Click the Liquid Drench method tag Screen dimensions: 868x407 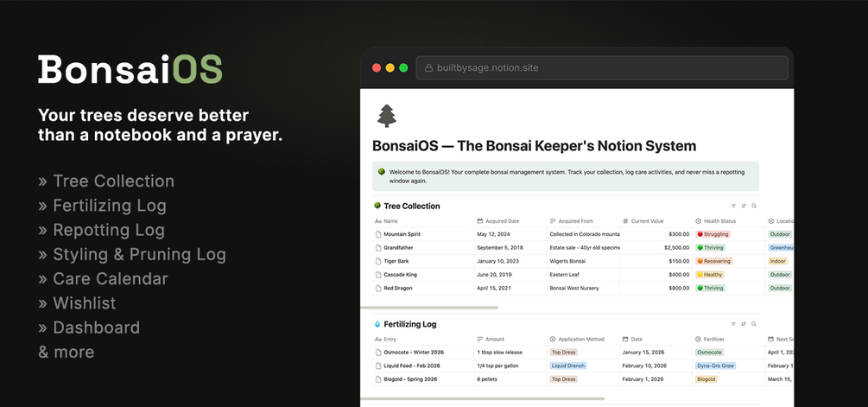point(568,366)
